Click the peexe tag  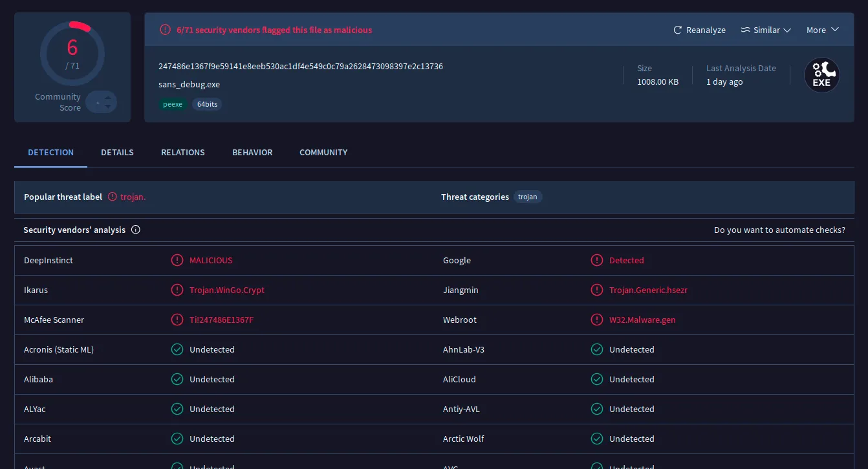[173, 104]
